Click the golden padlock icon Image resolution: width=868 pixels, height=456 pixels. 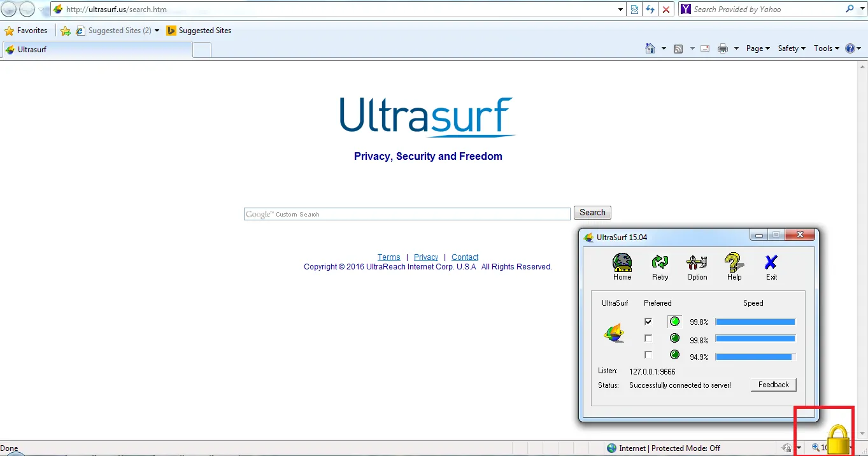[838, 440]
